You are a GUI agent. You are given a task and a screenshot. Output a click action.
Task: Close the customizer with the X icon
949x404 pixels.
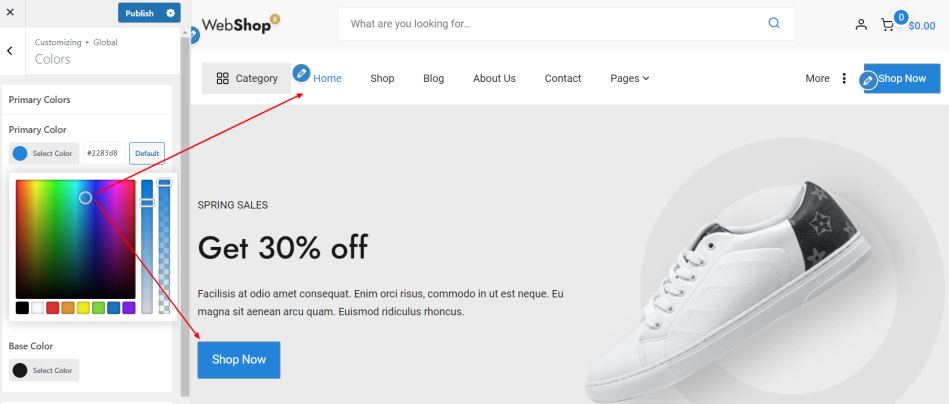click(x=10, y=12)
